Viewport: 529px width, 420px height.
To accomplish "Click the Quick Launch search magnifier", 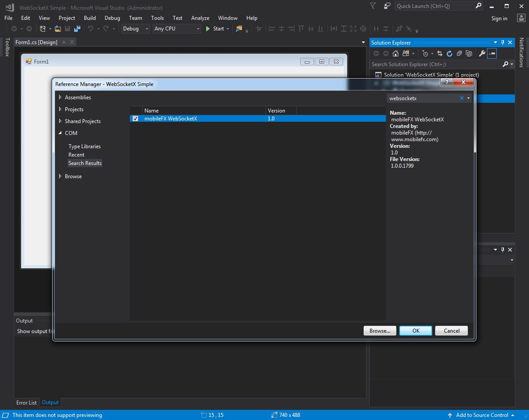I will [478, 6].
